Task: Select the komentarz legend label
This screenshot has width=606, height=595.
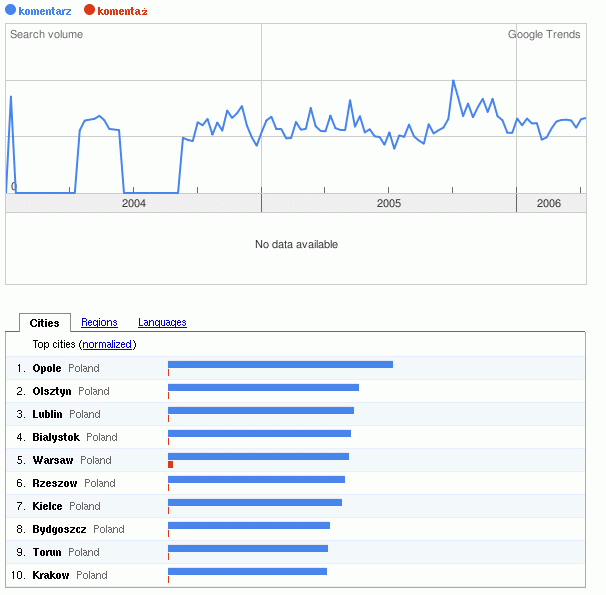Action: [x=45, y=11]
